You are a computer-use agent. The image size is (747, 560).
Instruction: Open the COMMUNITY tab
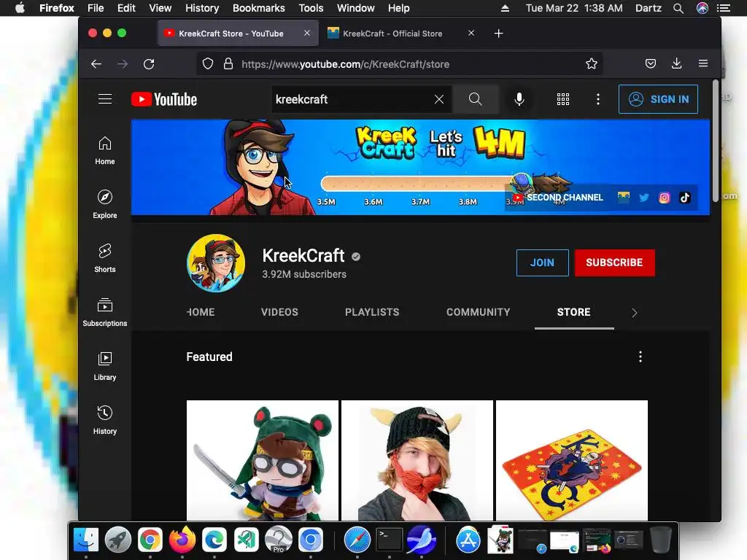pos(479,312)
